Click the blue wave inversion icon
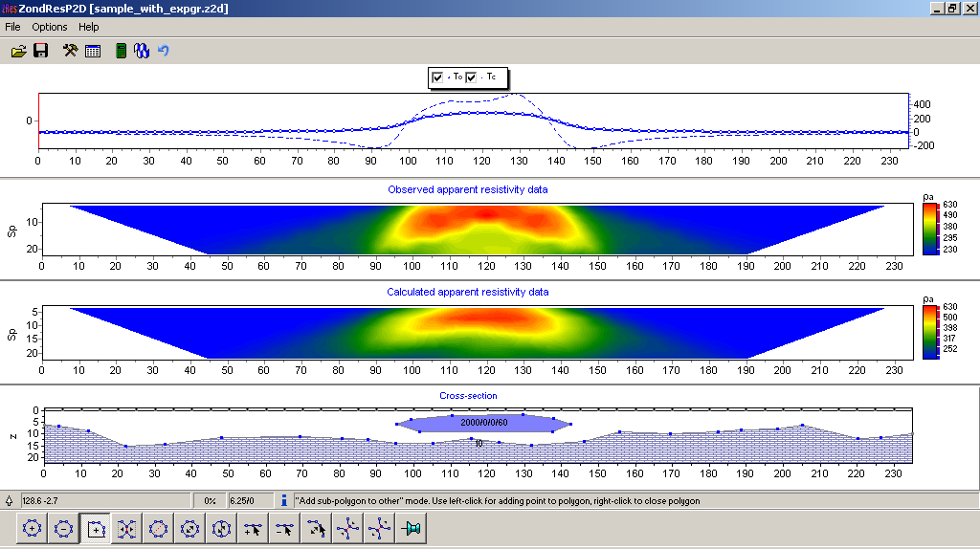Screen dimensions: 980x549 click(142, 51)
